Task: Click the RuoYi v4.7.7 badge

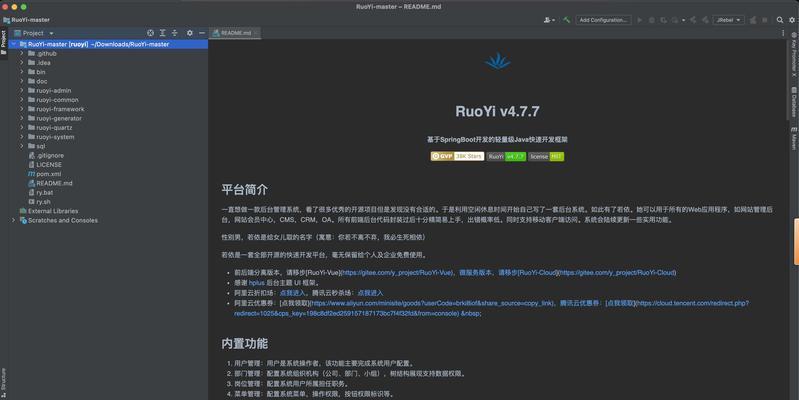Action: coord(506,156)
